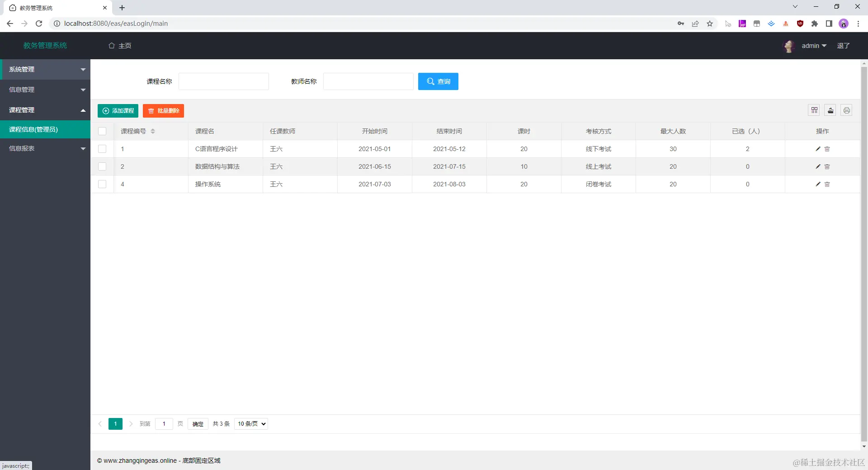
Task: Focus the page number jump field
Action: point(164,424)
